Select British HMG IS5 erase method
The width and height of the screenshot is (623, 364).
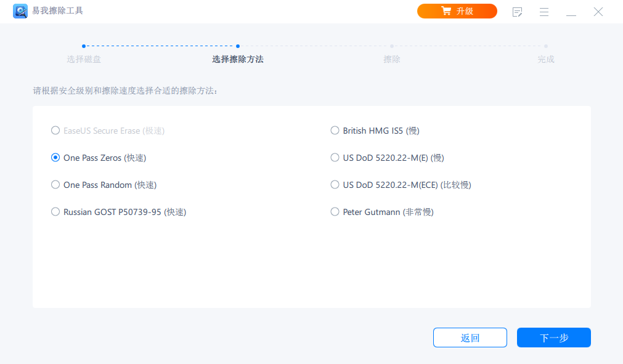pos(335,131)
